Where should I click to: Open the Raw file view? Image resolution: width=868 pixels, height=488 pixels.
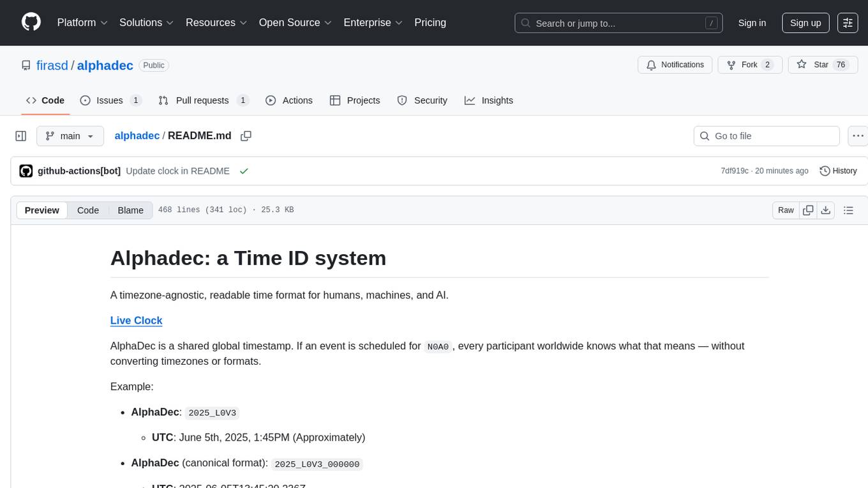[x=786, y=210]
